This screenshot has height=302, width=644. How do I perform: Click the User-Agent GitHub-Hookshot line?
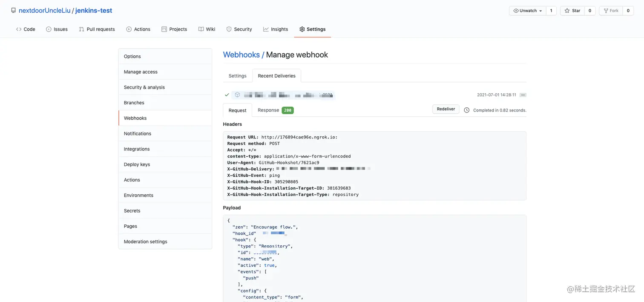(273, 163)
